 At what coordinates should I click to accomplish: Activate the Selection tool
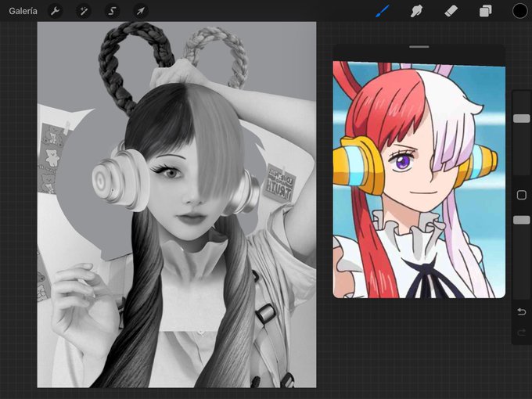pos(112,11)
